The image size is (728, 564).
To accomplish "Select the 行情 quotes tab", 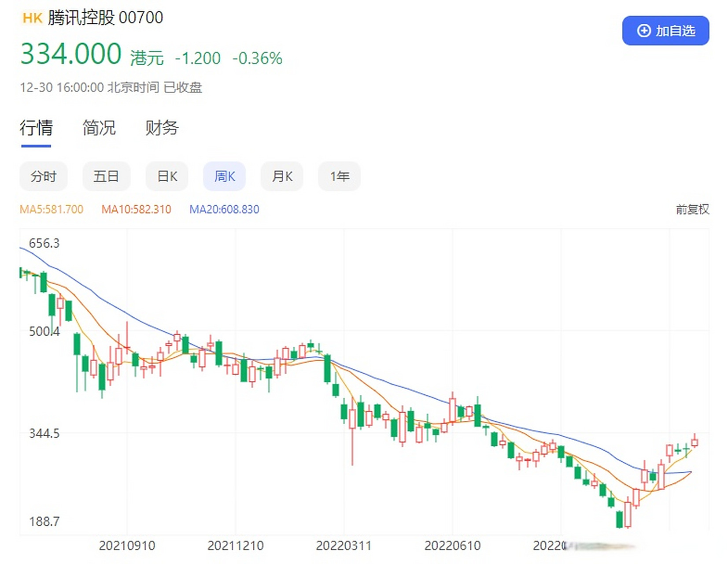I will (37, 128).
